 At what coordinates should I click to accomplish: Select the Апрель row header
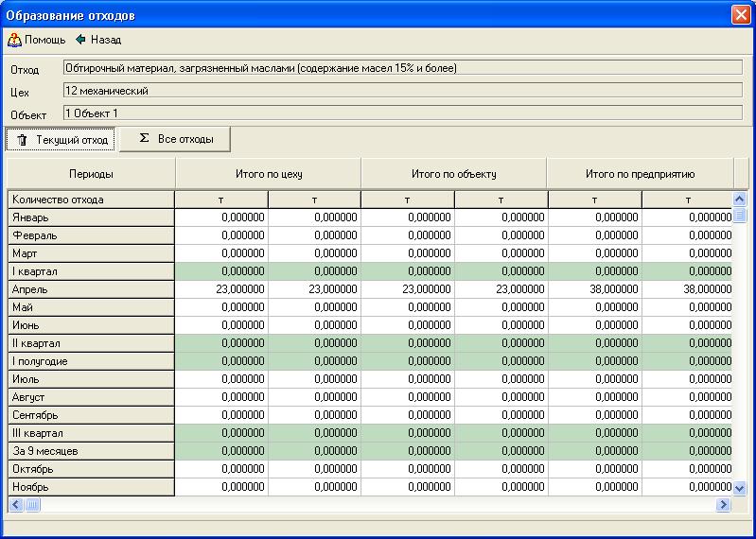[91, 289]
